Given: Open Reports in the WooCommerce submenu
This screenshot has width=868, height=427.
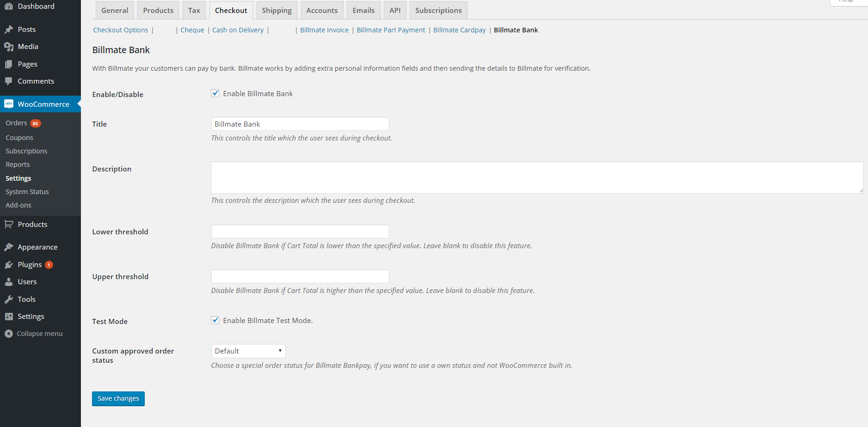Looking at the screenshot, I should [x=18, y=165].
